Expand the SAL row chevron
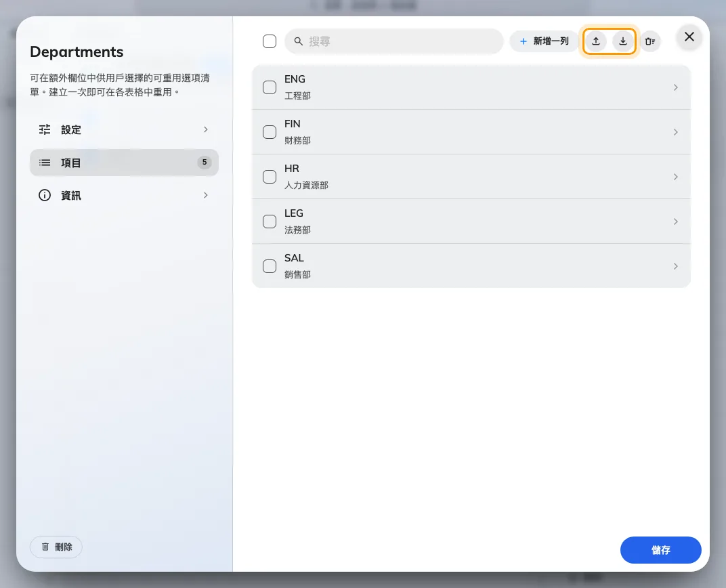Screen dimensions: 726x588 click(675, 266)
